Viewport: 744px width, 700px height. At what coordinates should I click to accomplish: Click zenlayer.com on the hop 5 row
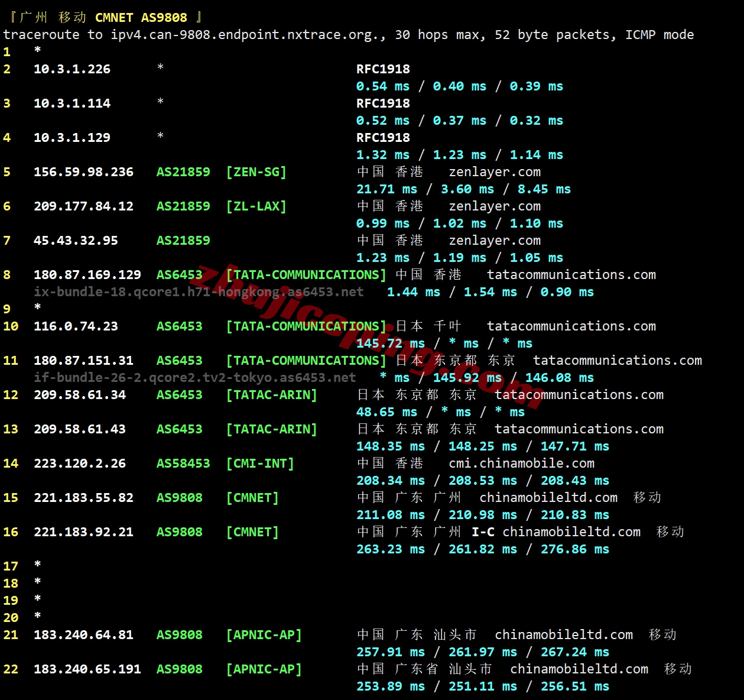(x=495, y=172)
